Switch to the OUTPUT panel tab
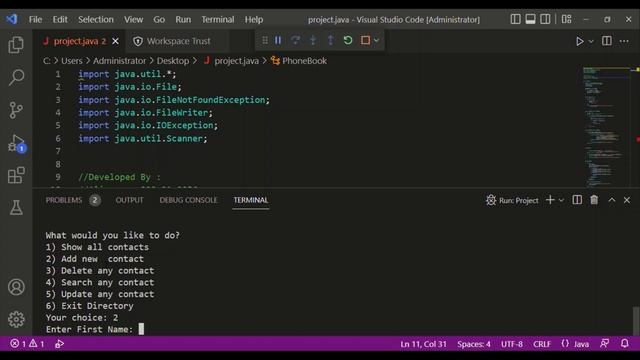Screen dimensions: 640x360 pos(129,200)
